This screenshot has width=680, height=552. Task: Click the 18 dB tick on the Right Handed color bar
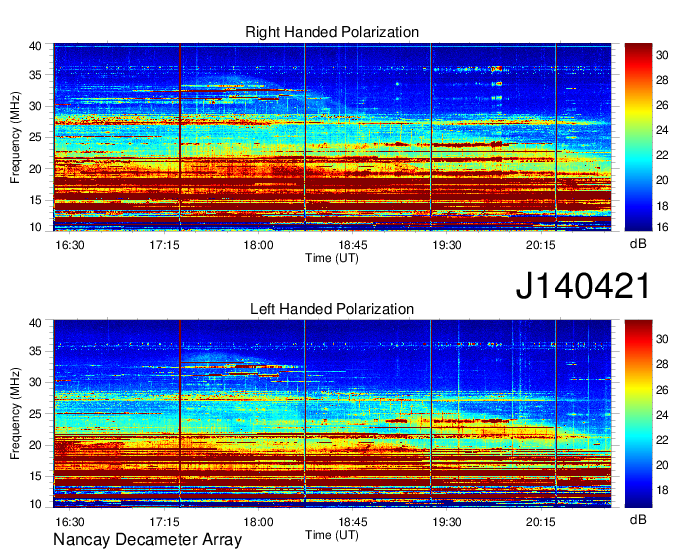(662, 206)
